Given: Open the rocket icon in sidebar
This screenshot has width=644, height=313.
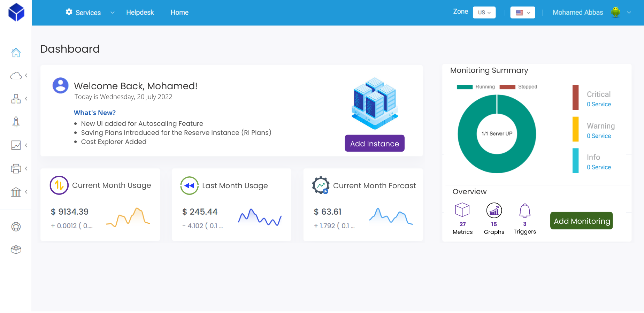Looking at the screenshot, I should (16, 122).
